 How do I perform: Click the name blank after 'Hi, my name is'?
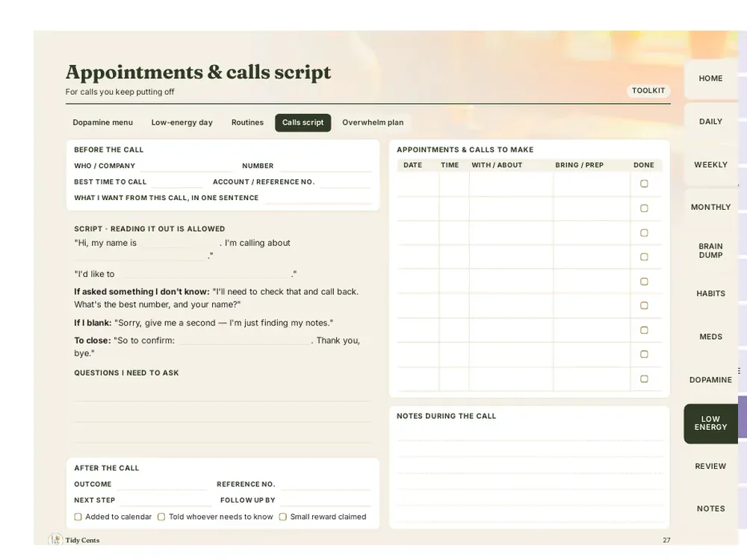click(179, 243)
